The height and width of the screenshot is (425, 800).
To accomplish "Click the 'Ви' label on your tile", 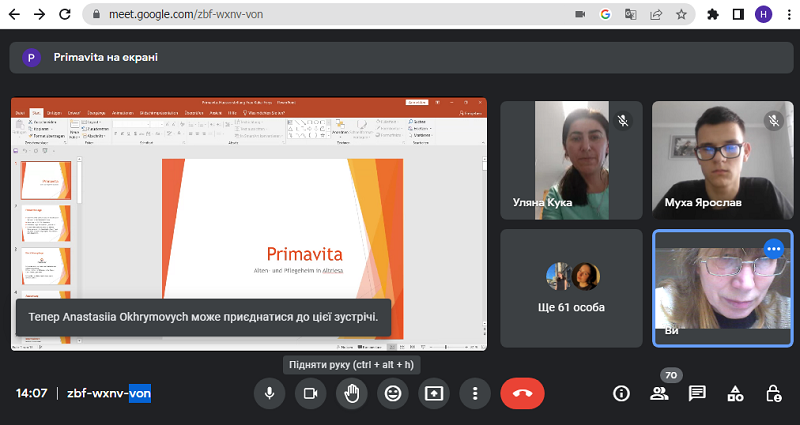I will (x=671, y=331).
